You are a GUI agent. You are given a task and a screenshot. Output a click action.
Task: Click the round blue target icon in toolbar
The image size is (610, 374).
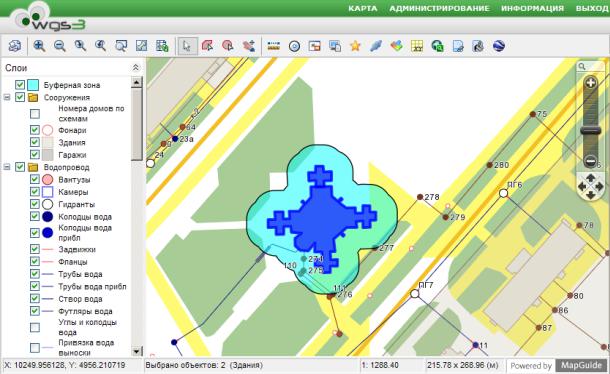tap(294, 46)
